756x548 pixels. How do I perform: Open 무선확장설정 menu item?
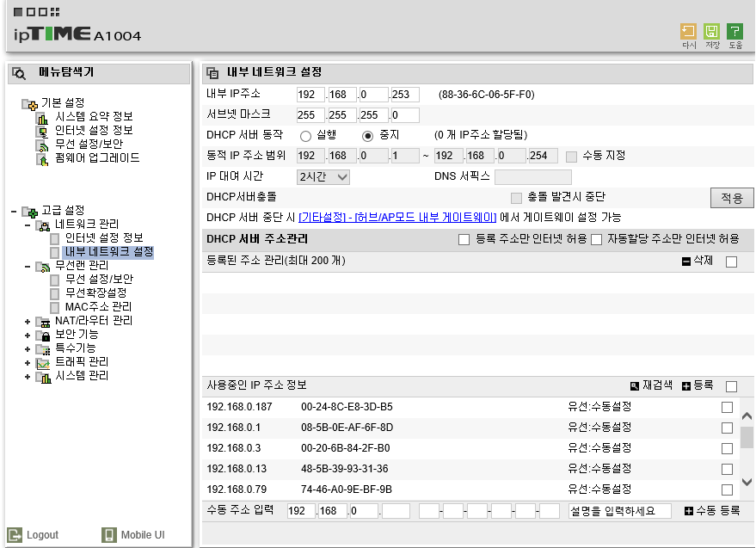pos(96,293)
